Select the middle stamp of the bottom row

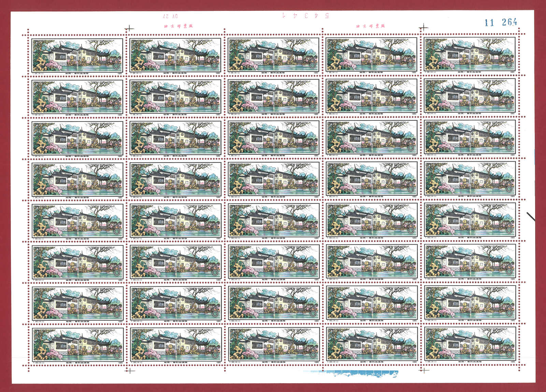(x=274, y=344)
